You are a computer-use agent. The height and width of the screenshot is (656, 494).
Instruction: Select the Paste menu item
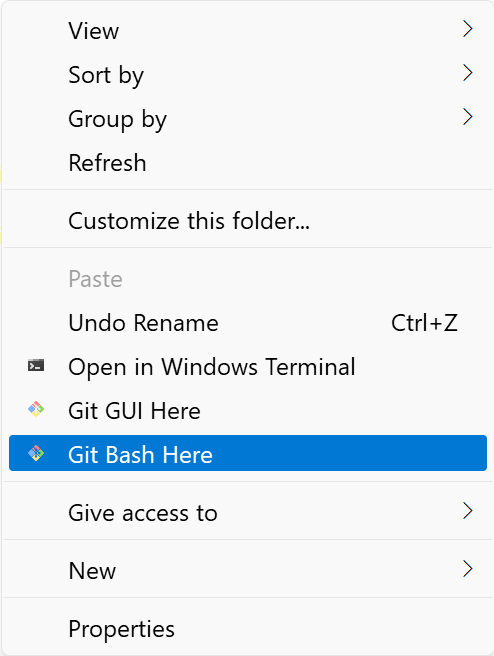coord(248,279)
